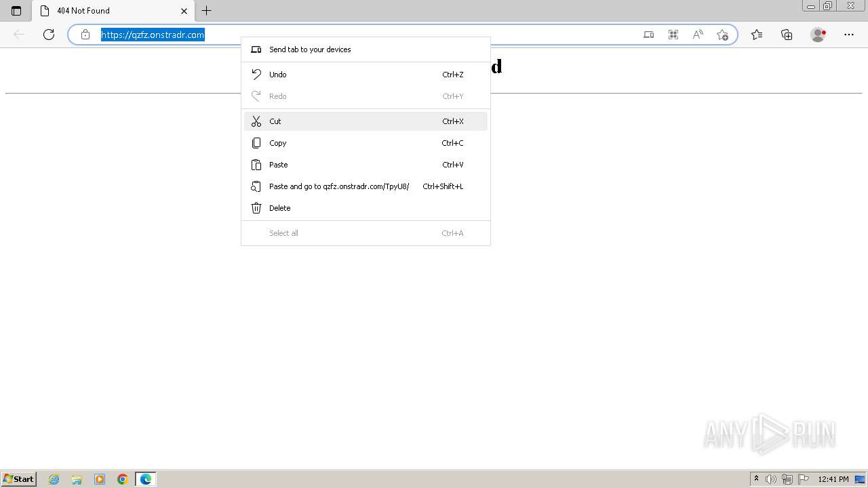Select Paste in context menu

click(x=366, y=165)
